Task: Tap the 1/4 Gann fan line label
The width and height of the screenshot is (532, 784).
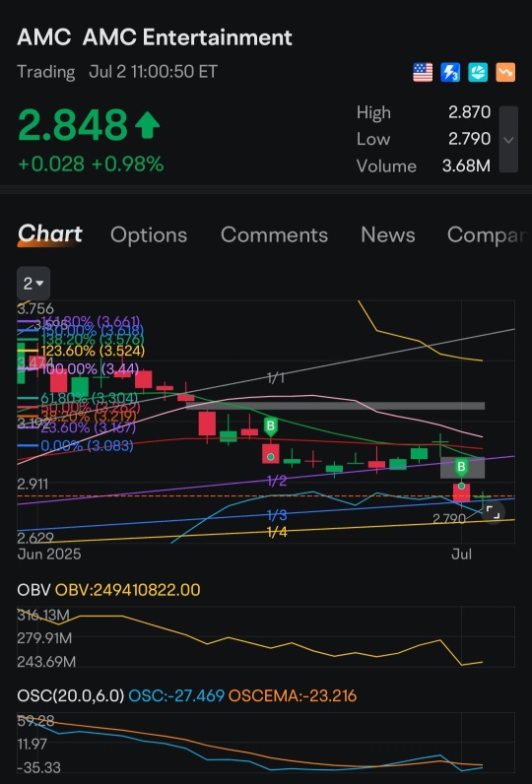Action: pos(277,532)
